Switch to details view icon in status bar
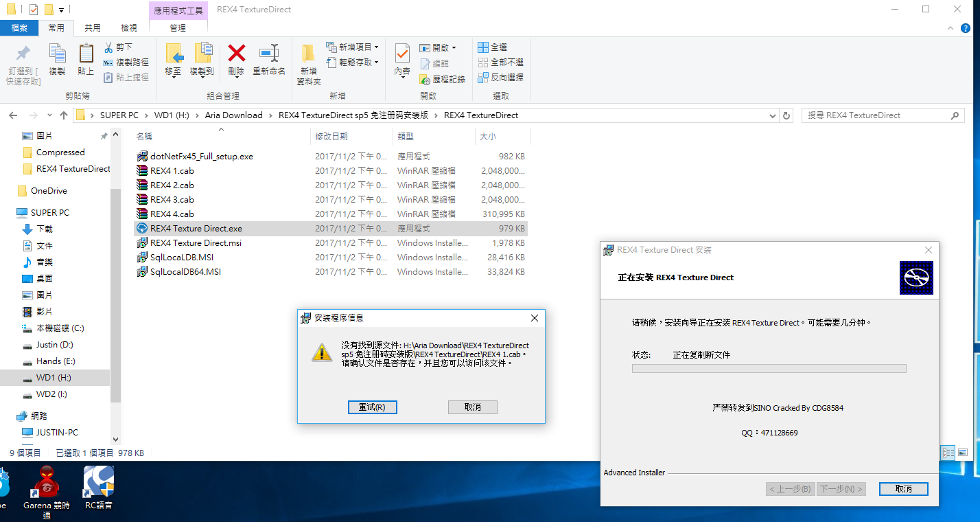The width and height of the screenshot is (980, 522). point(948,453)
